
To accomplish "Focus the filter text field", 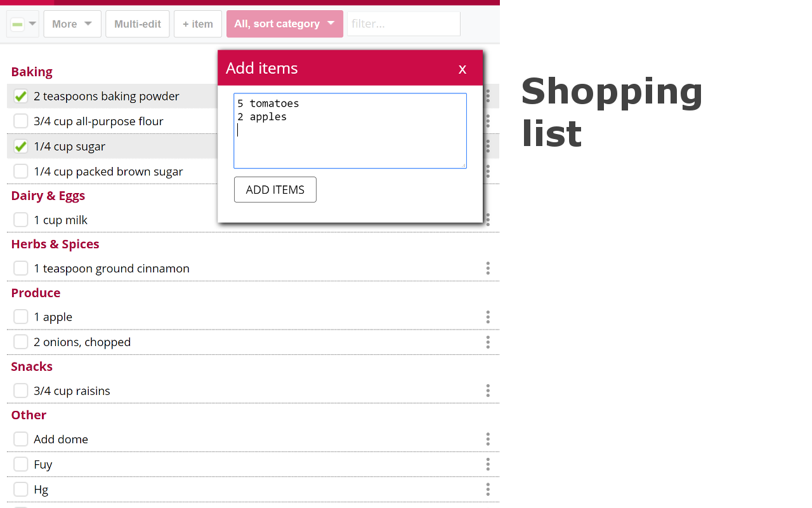I will pos(403,24).
